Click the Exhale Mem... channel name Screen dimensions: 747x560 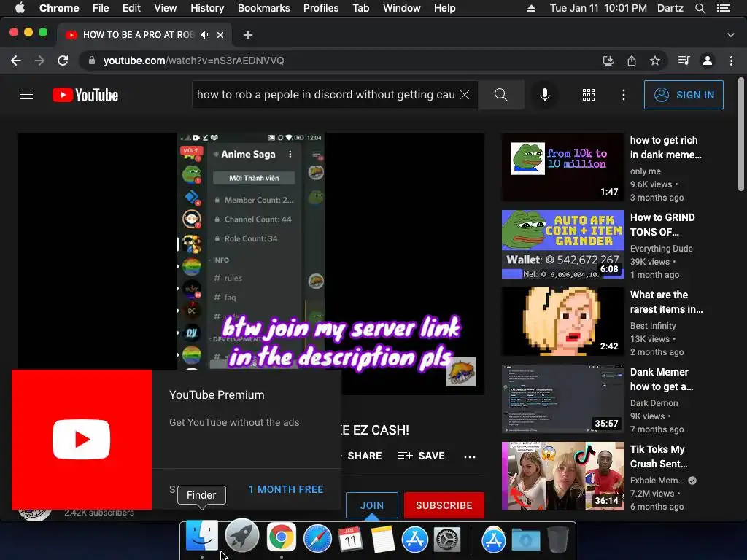coord(657,481)
